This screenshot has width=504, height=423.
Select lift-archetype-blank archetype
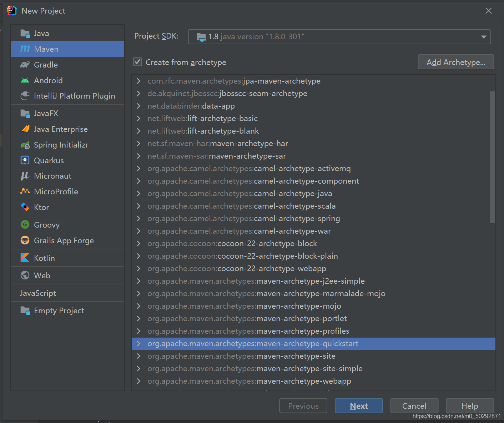click(x=313, y=131)
